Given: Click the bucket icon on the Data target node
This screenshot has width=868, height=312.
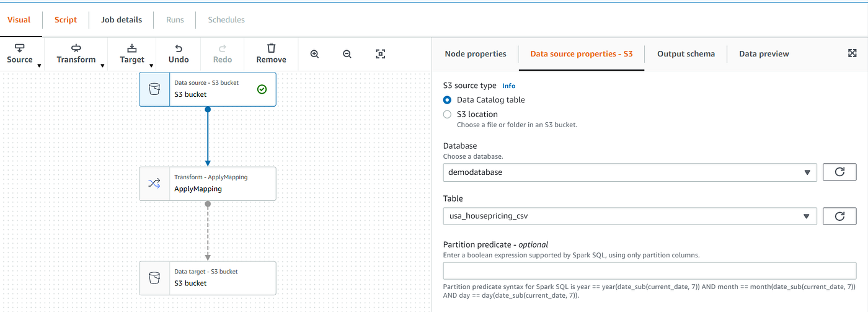Looking at the screenshot, I should point(154,278).
